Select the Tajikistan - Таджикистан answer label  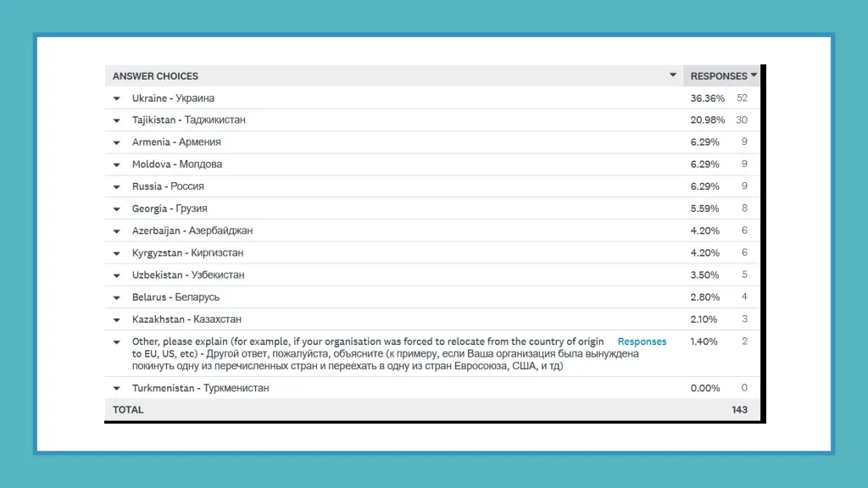[x=188, y=120]
